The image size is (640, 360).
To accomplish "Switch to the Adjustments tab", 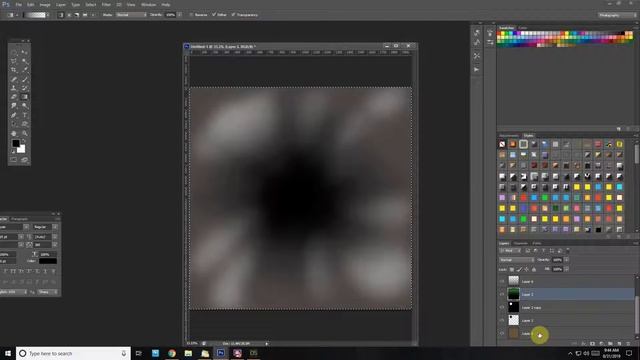I will (x=509, y=136).
